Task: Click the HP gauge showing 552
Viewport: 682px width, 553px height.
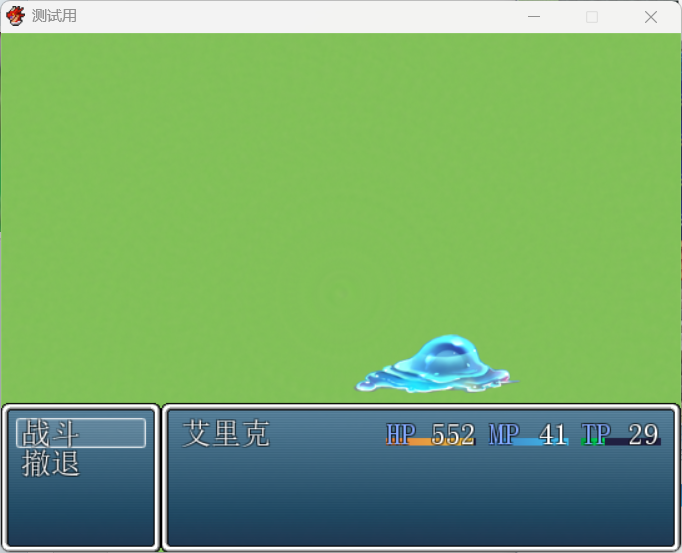Action: coord(431,434)
